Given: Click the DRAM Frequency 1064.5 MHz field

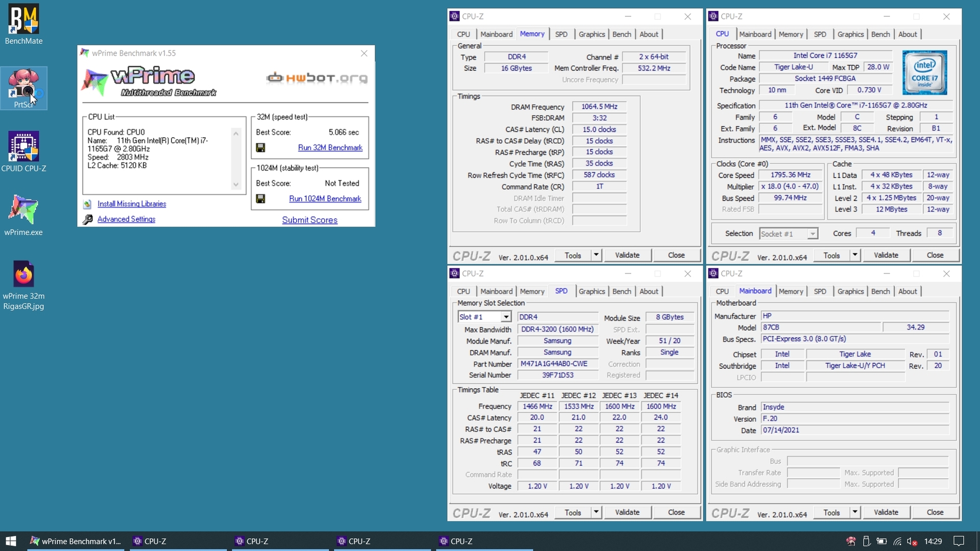Looking at the screenshot, I should pyautogui.click(x=599, y=107).
